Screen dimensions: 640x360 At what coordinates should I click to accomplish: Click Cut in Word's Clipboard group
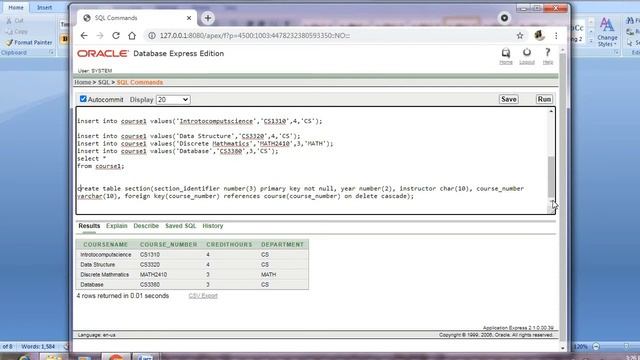point(15,20)
